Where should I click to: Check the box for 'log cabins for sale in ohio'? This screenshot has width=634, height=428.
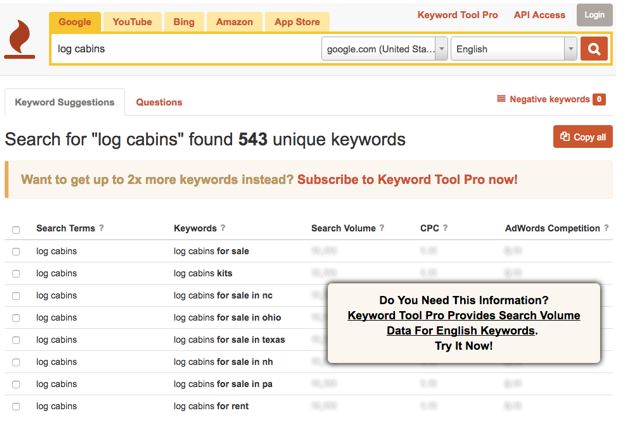point(16,318)
